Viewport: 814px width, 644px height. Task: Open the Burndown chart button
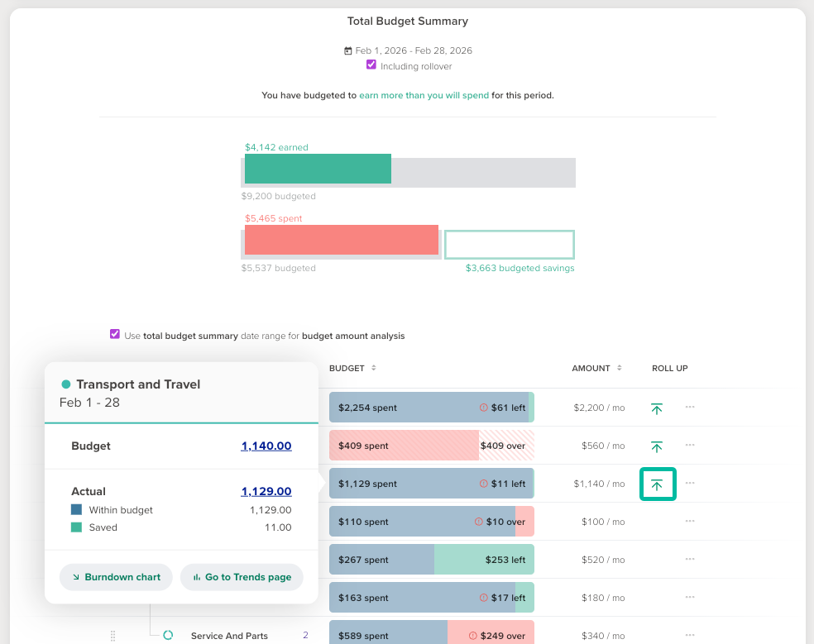pos(116,577)
